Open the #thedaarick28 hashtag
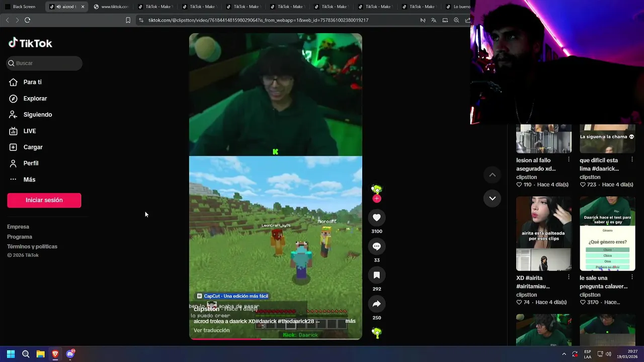Image resolution: width=644 pixels, height=362 pixels. click(296, 321)
